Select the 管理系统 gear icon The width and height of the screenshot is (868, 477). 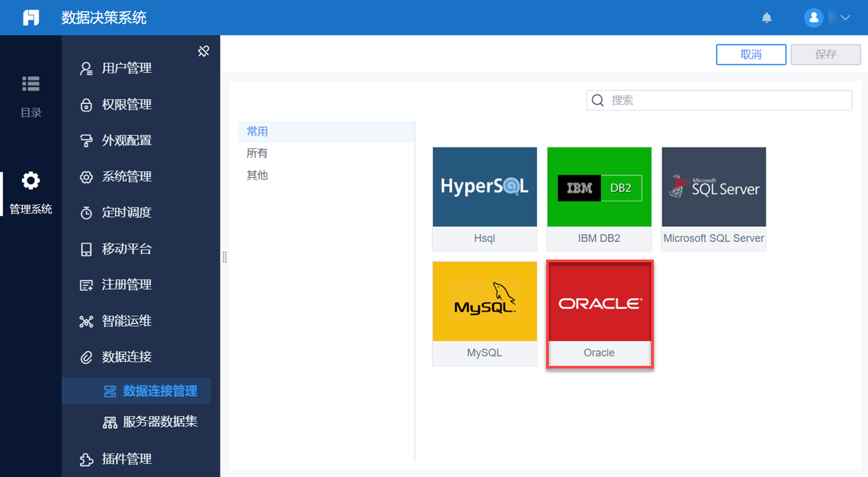point(31,181)
